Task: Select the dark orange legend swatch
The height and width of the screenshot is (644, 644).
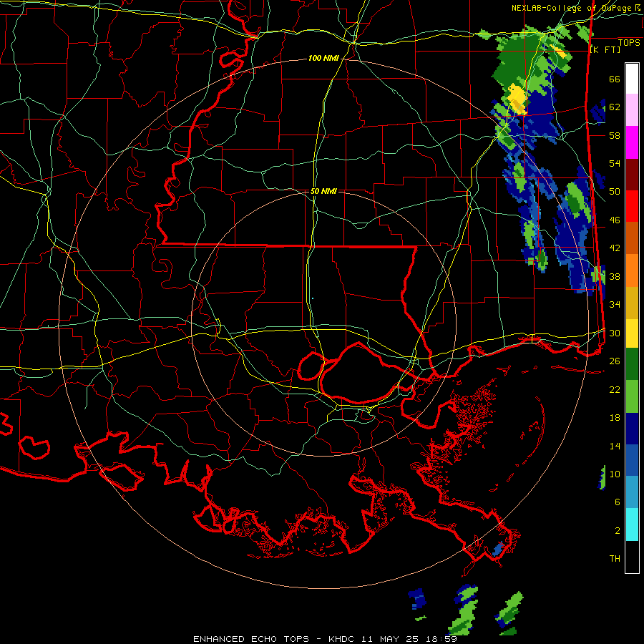Action: point(632,238)
